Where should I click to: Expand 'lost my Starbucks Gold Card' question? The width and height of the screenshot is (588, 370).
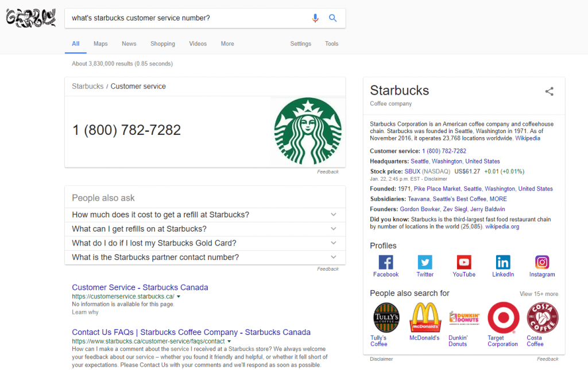coord(205,243)
